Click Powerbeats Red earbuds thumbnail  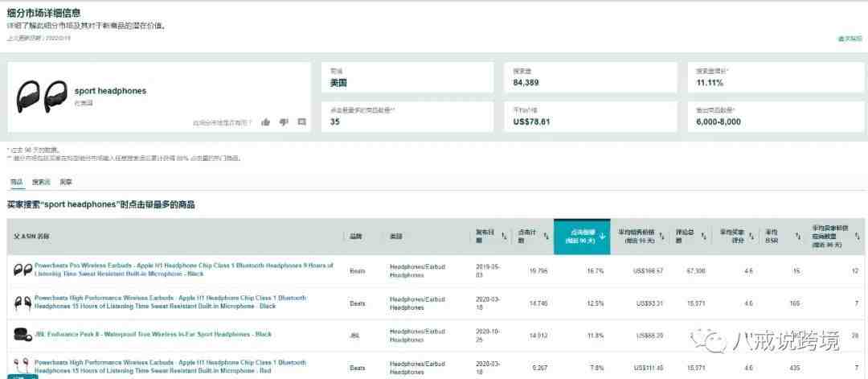click(x=23, y=367)
